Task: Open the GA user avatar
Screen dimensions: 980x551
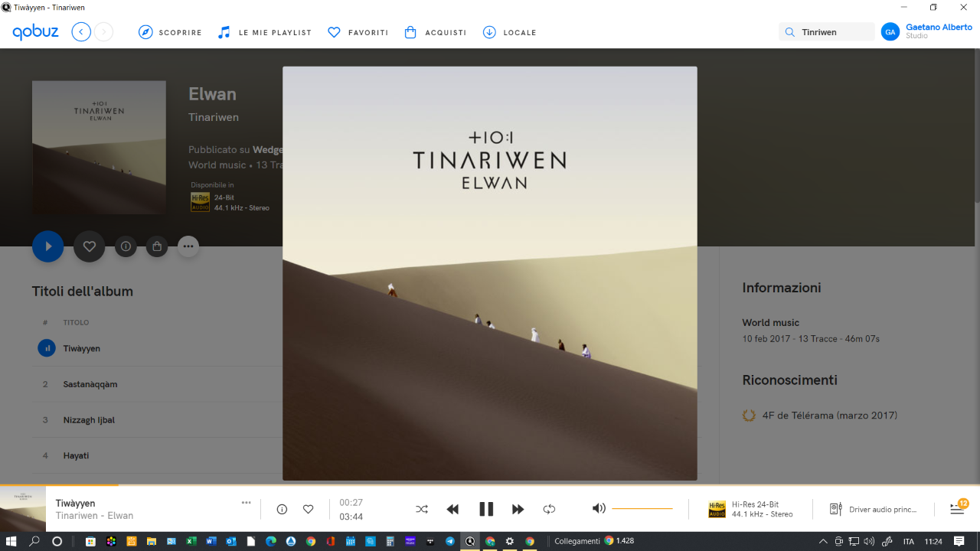Action: point(890,31)
